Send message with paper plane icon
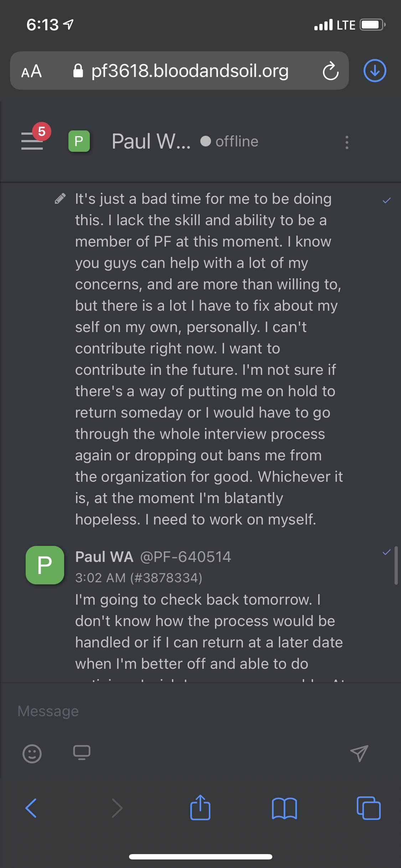Screen dimensions: 401x868 click(x=359, y=753)
